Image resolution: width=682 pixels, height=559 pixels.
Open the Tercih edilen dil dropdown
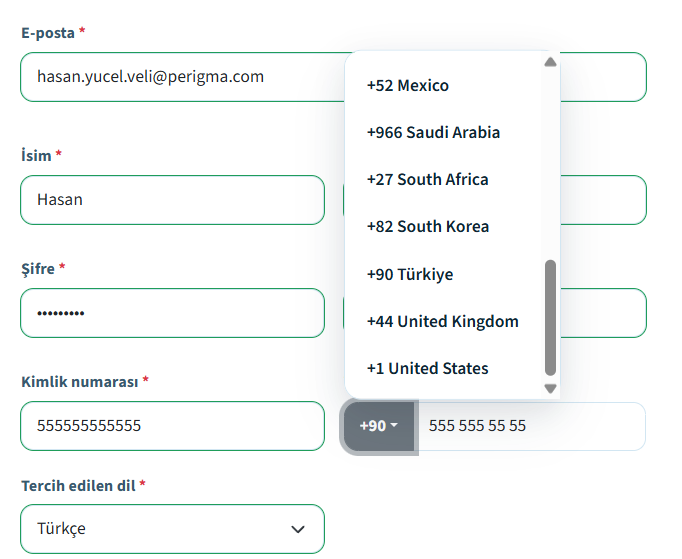coord(172,529)
